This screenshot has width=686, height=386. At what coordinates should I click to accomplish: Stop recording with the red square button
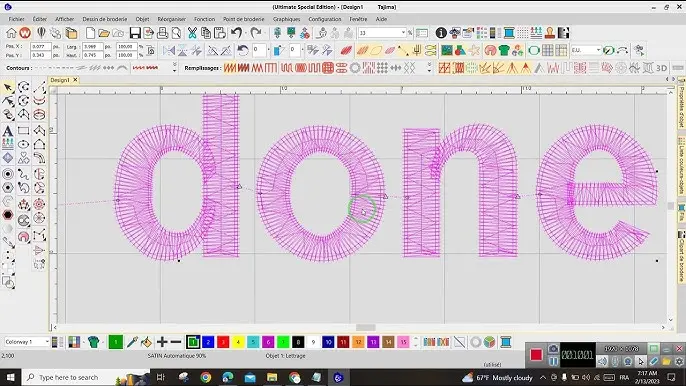(x=536, y=354)
